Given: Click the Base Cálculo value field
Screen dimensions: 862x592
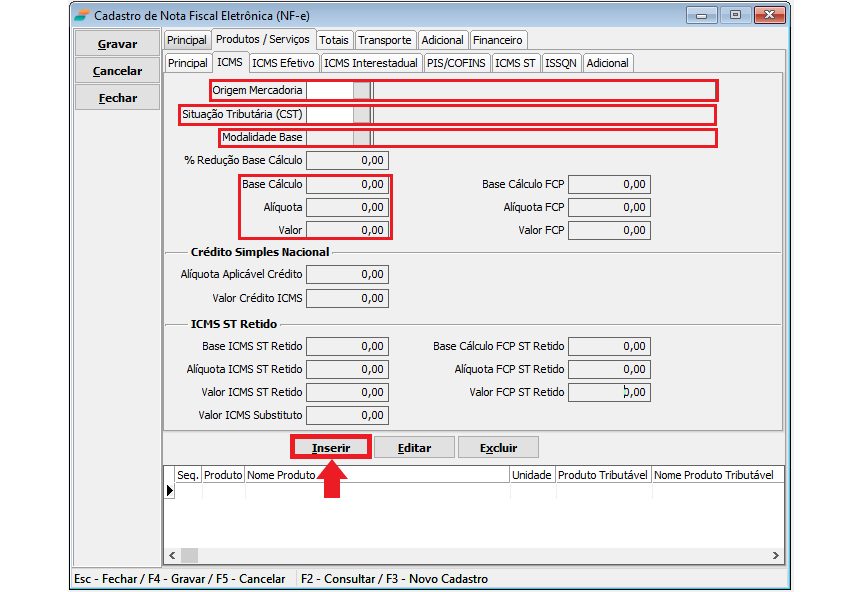Looking at the screenshot, I should pyautogui.click(x=347, y=184).
